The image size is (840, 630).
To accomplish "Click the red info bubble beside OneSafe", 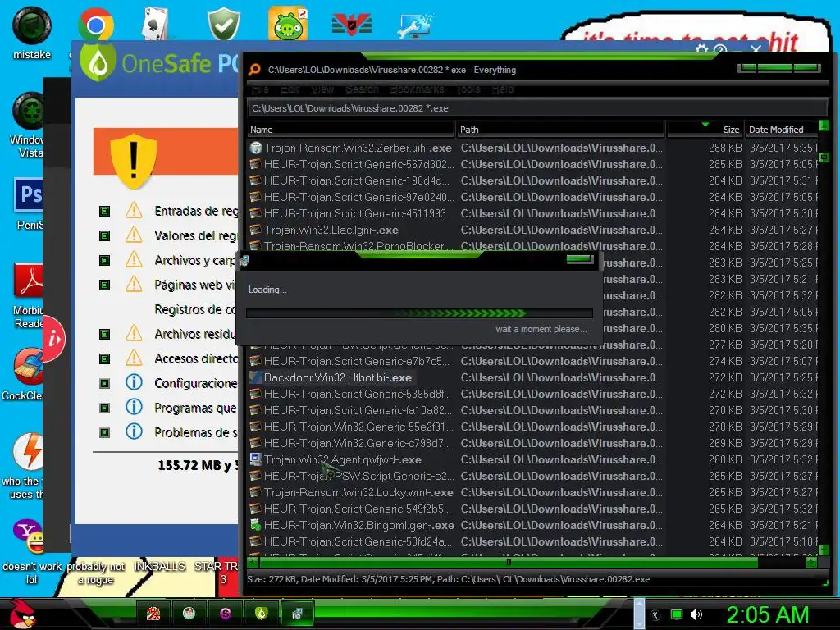I will point(53,339).
